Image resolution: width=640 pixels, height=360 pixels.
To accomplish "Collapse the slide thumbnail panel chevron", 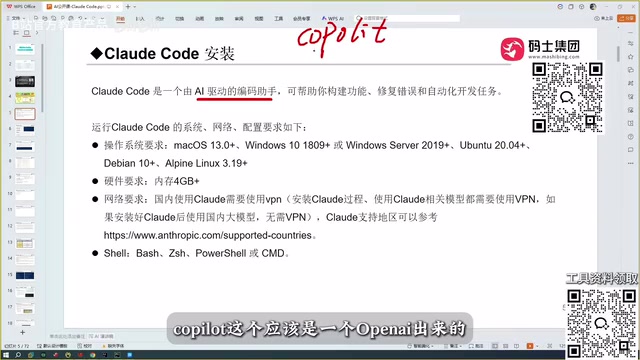I will 37,33.
